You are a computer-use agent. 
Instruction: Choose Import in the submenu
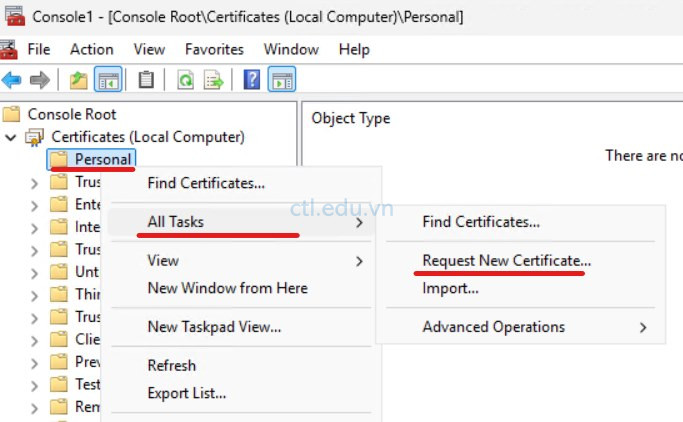450,288
